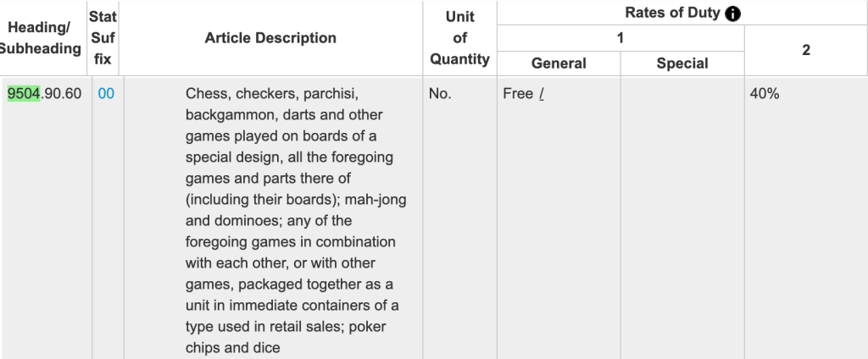Click the Free general rate text
868x359 pixels.
pos(518,94)
